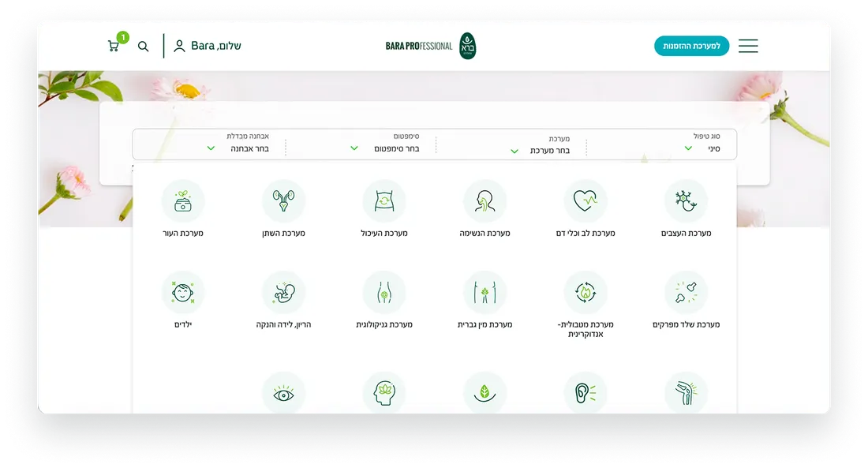Open the user profile icon in header

(x=179, y=46)
